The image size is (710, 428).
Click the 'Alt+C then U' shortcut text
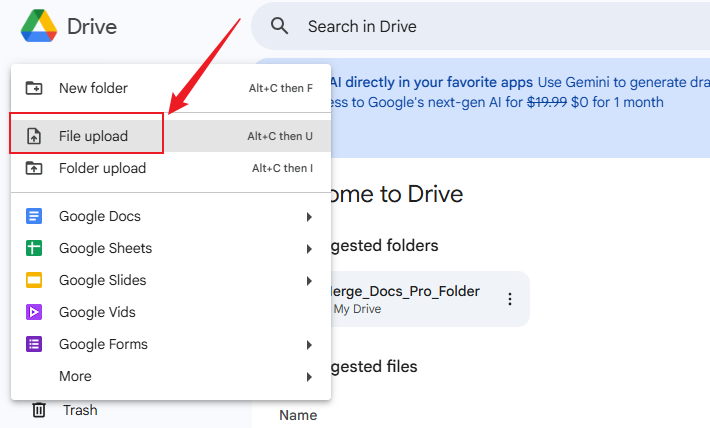click(280, 136)
